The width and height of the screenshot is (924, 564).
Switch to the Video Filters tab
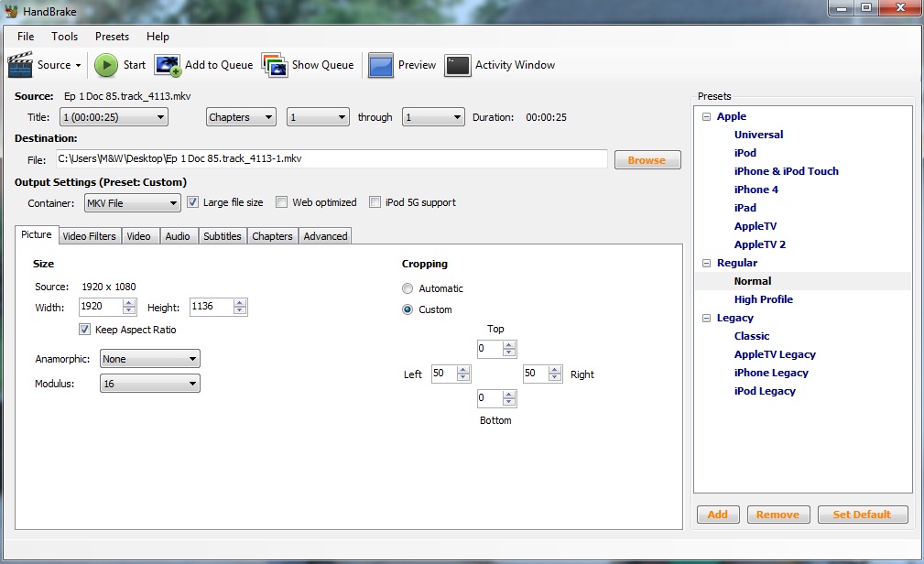(x=90, y=236)
